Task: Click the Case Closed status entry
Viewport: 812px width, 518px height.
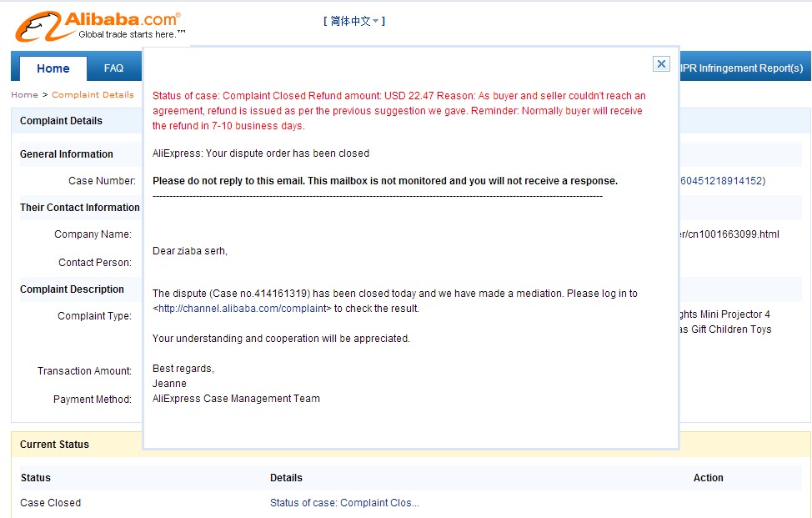Action: pyautogui.click(x=50, y=503)
